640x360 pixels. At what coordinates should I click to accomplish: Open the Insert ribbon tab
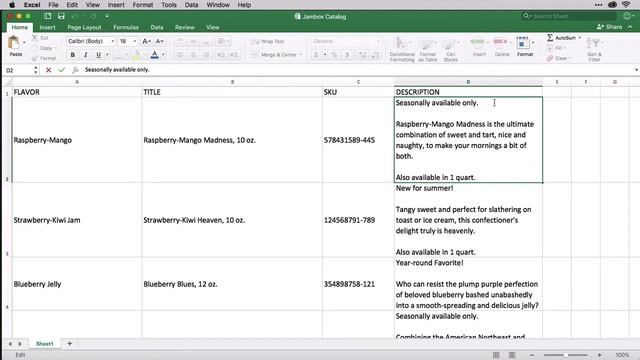point(47,27)
